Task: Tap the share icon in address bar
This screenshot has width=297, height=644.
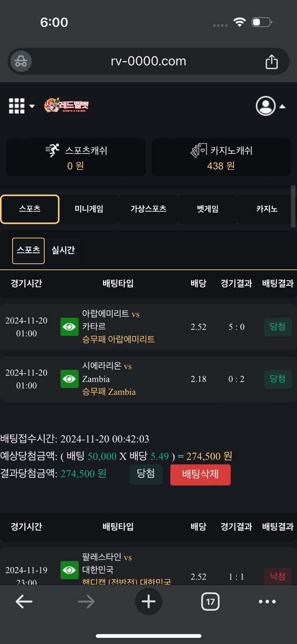Action: click(272, 62)
